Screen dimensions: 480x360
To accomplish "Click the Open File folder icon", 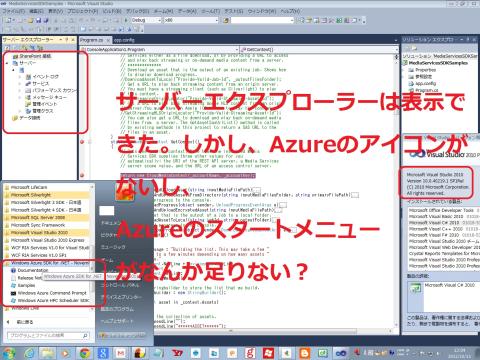I will (x=31, y=20).
